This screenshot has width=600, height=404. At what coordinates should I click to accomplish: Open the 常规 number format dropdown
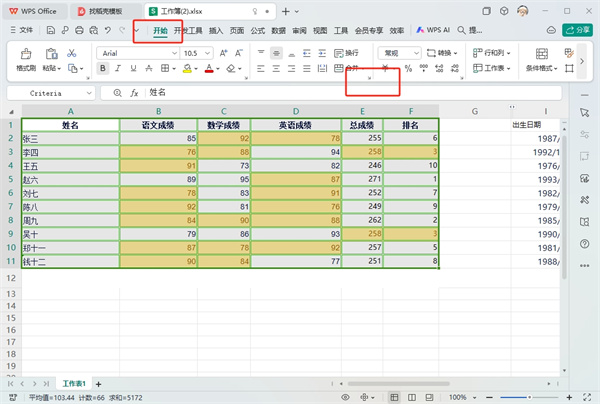tap(397, 51)
